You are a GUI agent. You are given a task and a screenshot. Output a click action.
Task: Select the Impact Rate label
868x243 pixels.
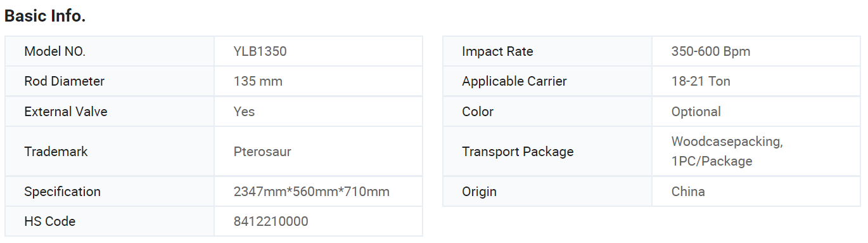tap(497, 51)
